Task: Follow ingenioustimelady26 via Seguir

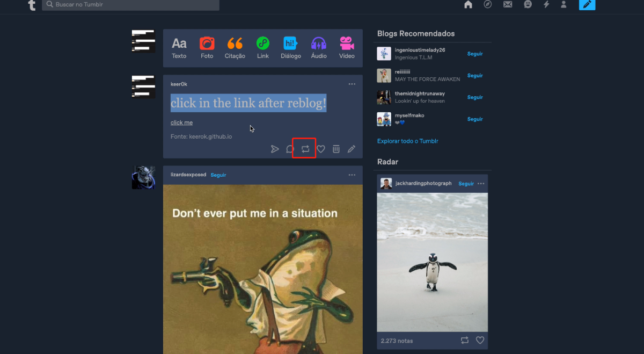Action: coord(475,54)
